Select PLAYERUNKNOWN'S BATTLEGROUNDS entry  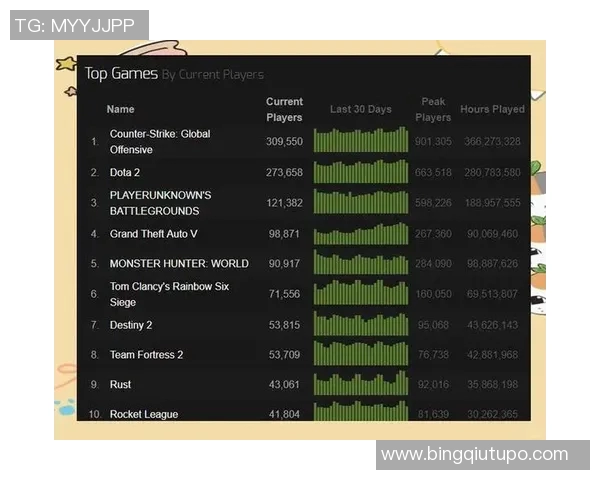[x=161, y=202]
